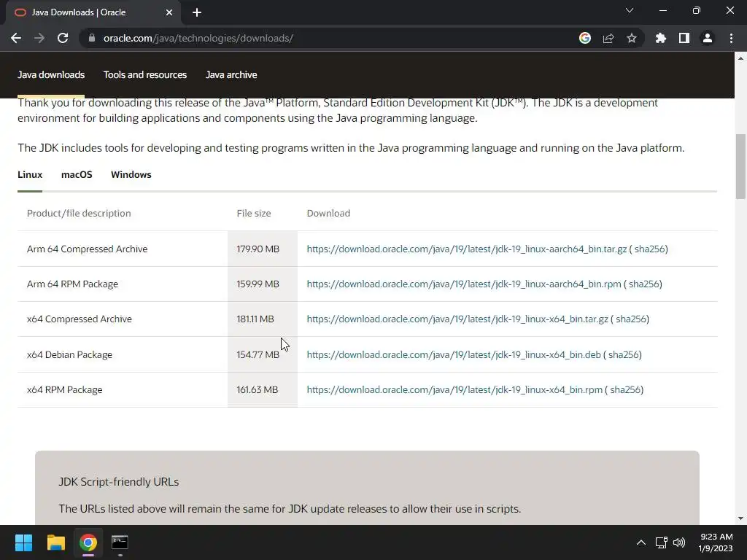Share this page using the share icon

608,38
